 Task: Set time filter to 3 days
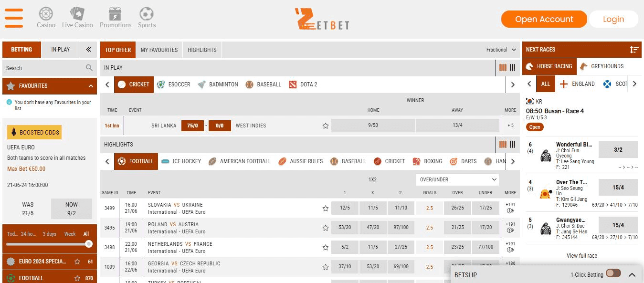[49, 234]
